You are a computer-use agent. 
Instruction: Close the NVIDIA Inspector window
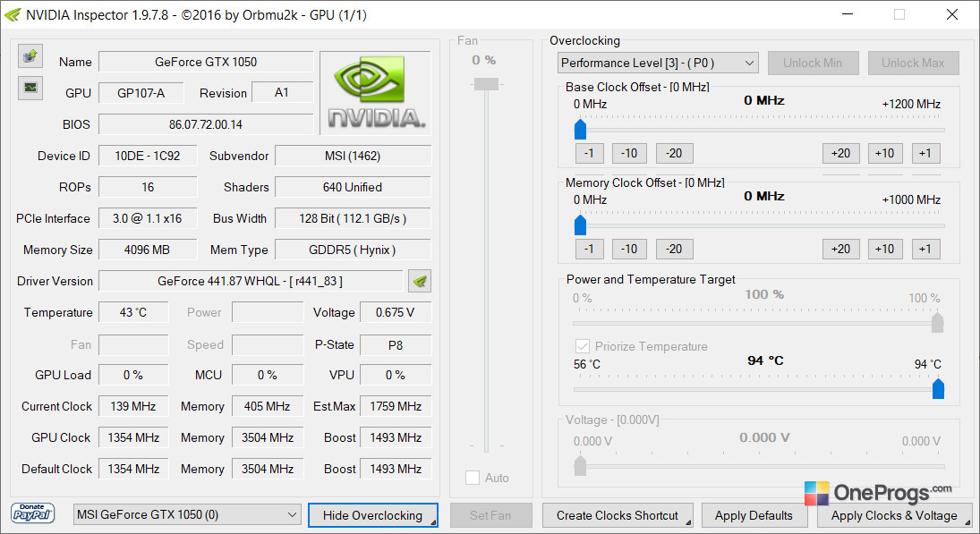(952, 14)
